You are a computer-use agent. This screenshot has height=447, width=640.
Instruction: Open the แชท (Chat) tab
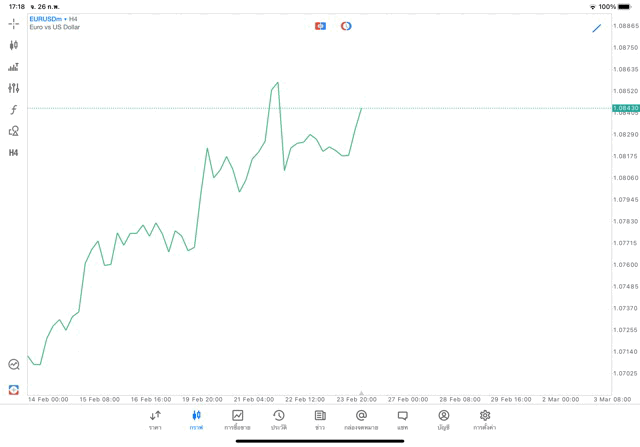[402, 419]
